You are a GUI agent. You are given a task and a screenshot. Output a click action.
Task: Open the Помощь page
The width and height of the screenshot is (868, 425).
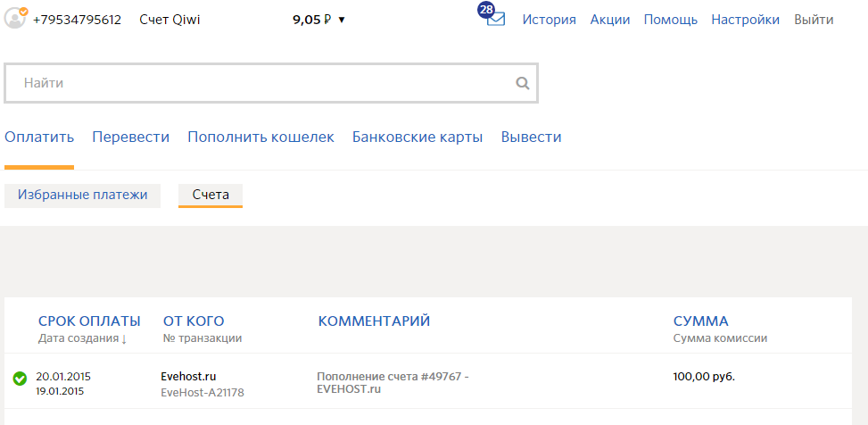(x=670, y=20)
